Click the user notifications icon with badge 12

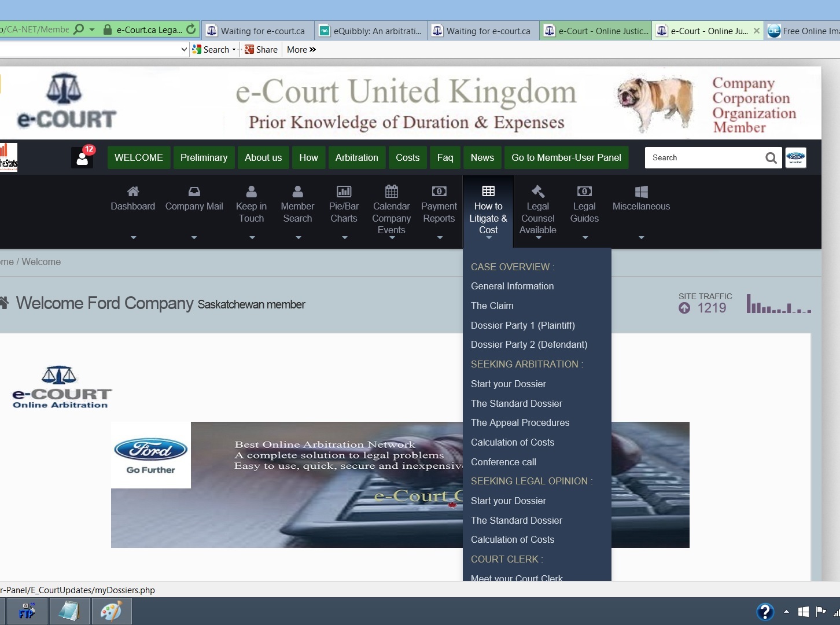[x=83, y=157]
